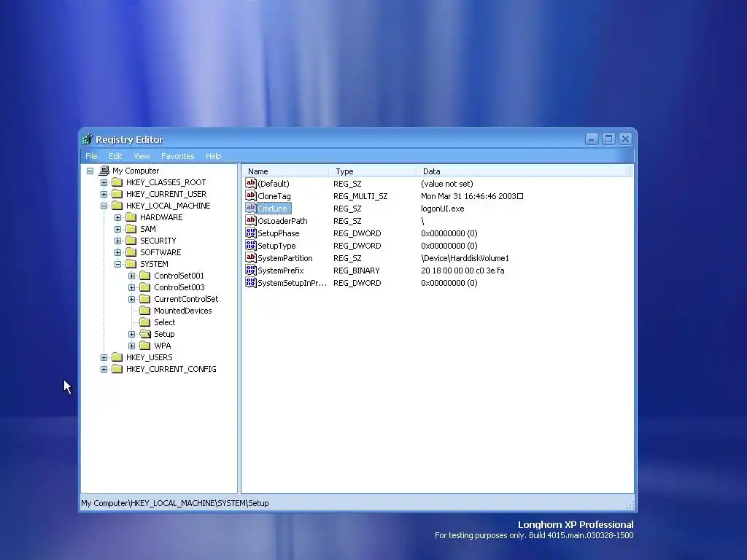Screen dimensions: 747x560
Task: Click the window resize grip in status bar
Action: coord(630,505)
